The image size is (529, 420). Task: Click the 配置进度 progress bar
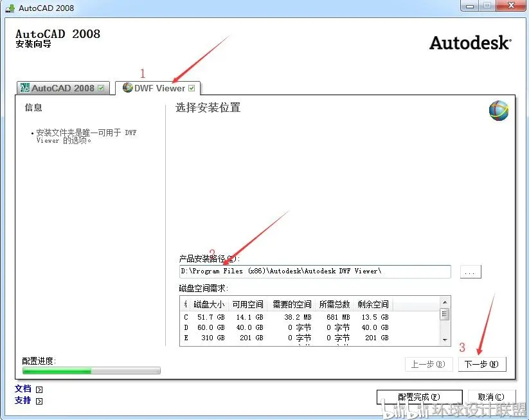click(x=91, y=370)
